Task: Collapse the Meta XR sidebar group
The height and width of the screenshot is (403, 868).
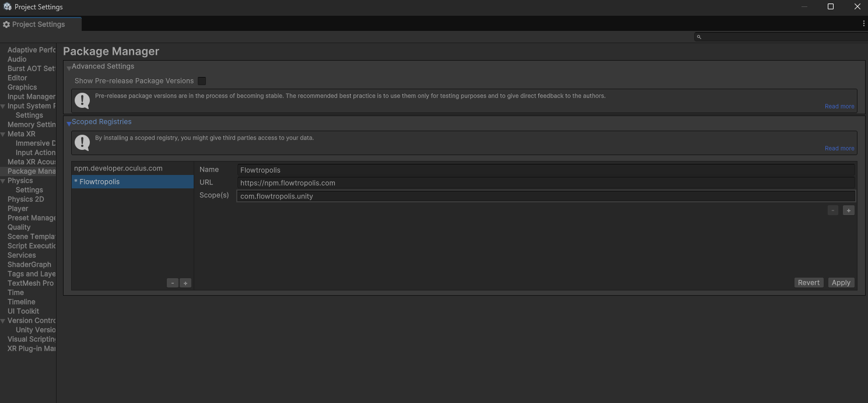Action: (x=3, y=134)
